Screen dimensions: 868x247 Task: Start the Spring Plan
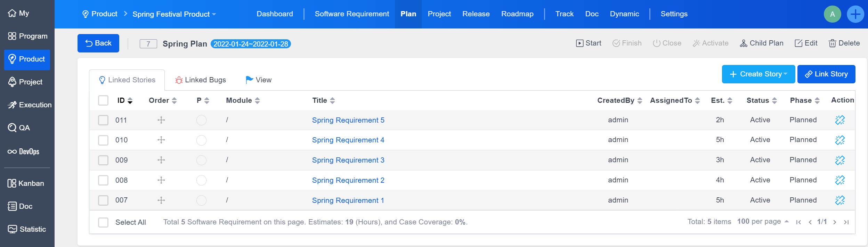588,43
